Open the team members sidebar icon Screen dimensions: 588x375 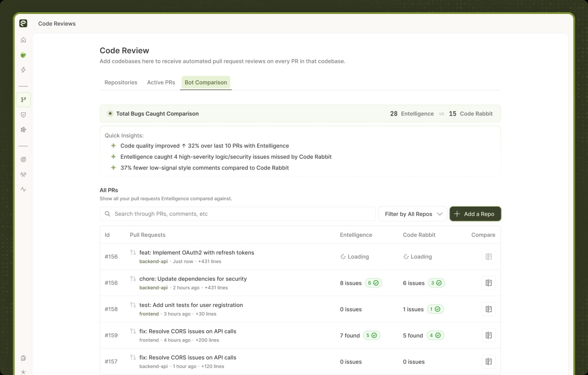24,174
